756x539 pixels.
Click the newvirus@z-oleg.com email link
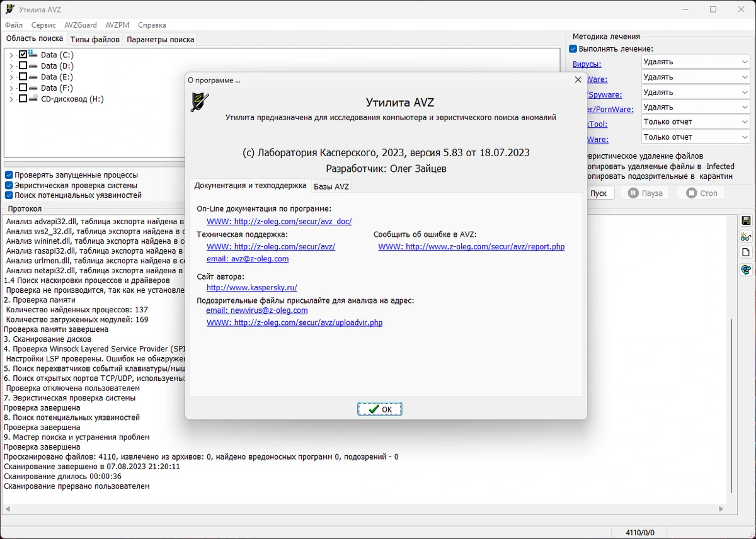point(257,310)
